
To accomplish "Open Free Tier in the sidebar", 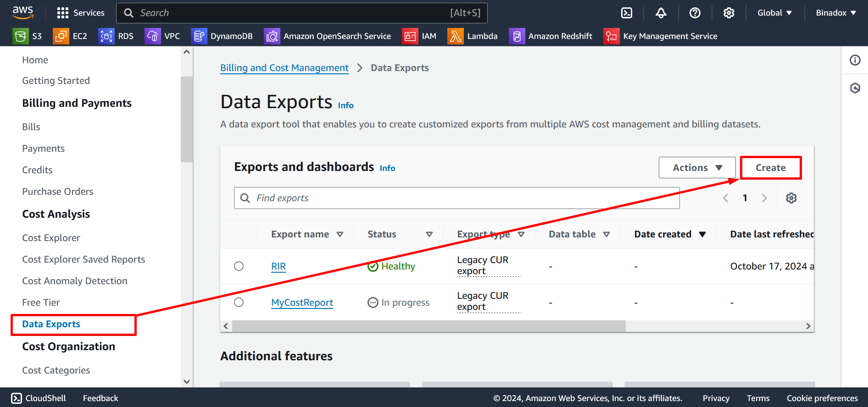I will (x=41, y=302).
